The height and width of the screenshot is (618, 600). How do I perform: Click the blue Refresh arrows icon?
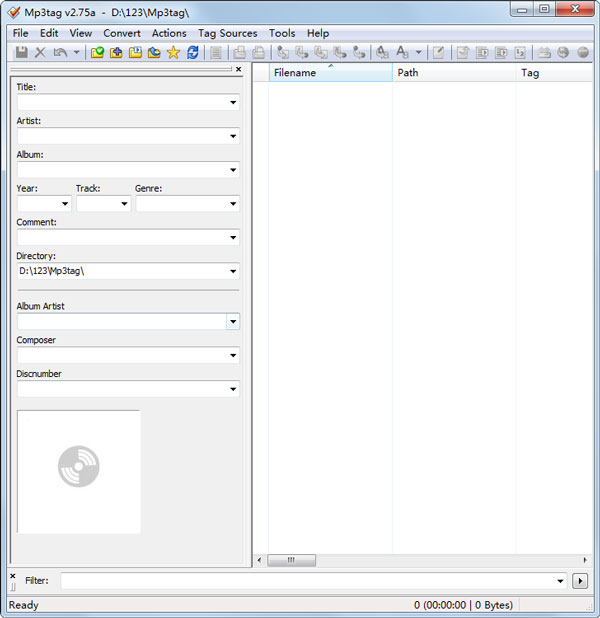(x=193, y=52)
